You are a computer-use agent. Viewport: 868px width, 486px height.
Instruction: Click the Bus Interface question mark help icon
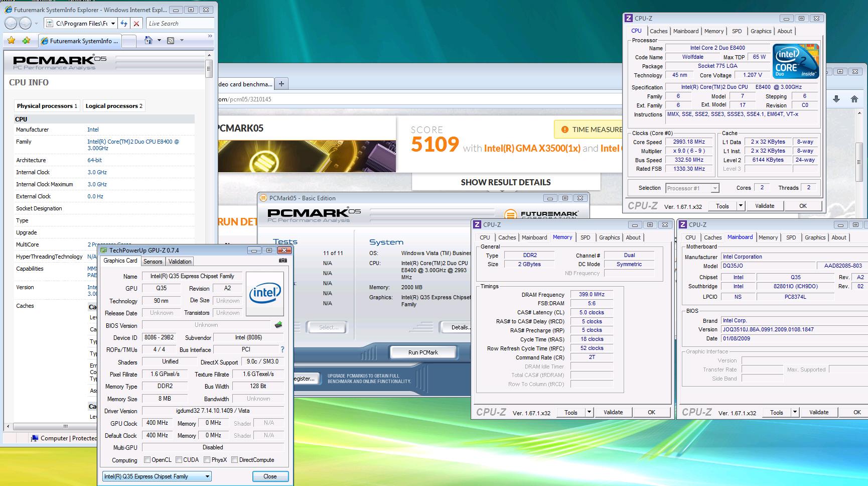point(282,349)
